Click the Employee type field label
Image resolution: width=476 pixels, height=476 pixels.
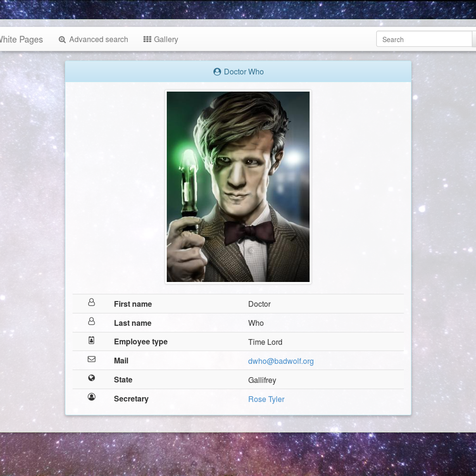pos(140,342)
